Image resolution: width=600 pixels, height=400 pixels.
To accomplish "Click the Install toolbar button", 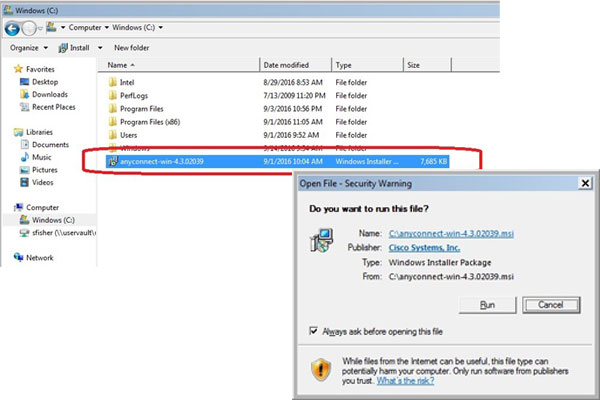I will tap(77, 47).
